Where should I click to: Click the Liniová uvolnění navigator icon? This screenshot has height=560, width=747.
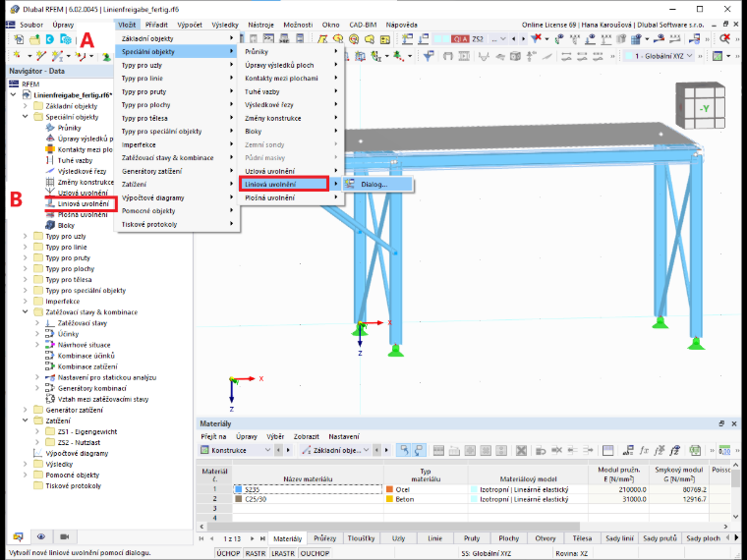coord(50,203)
